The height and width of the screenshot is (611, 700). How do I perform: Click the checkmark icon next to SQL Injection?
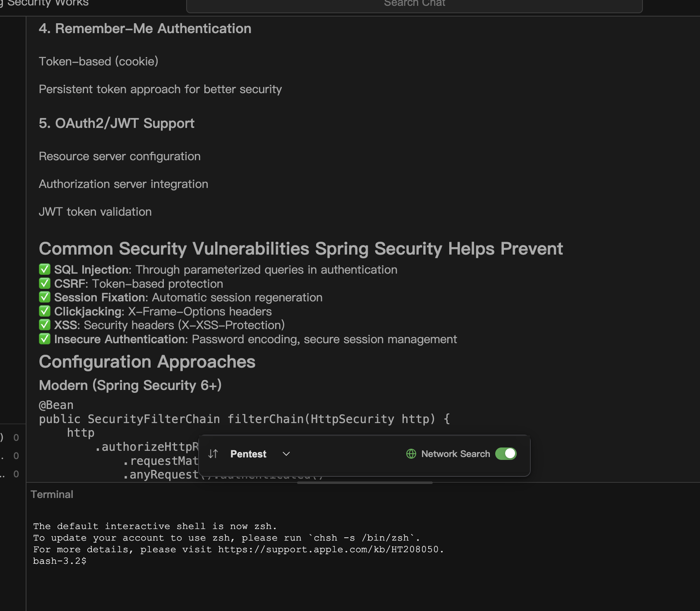(x=45, y=269)
